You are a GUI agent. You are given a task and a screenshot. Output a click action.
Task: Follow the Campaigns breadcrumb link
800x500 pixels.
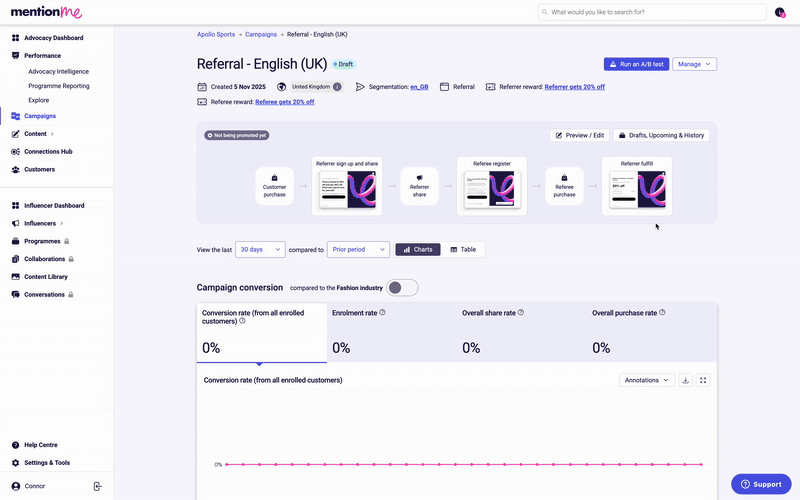pos(261,34)
